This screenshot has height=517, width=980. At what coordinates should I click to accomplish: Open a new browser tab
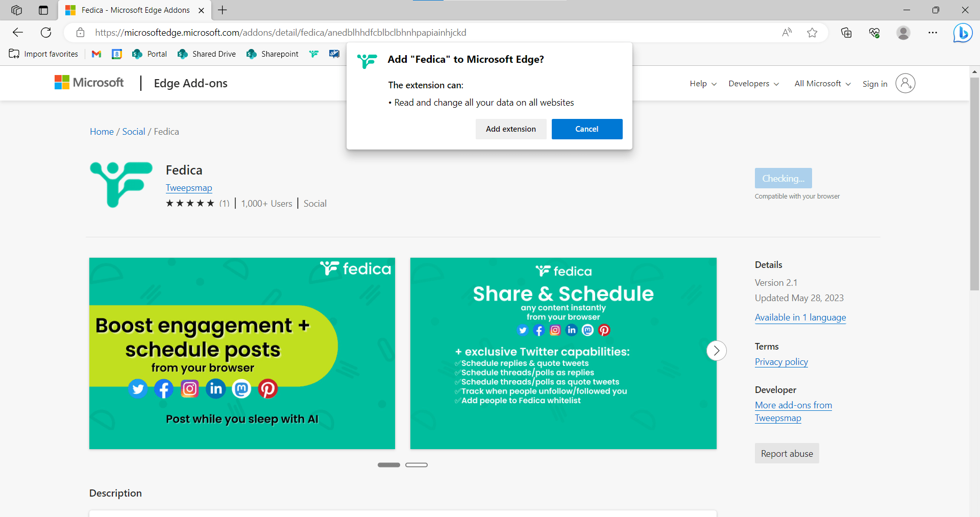(222, 10)
